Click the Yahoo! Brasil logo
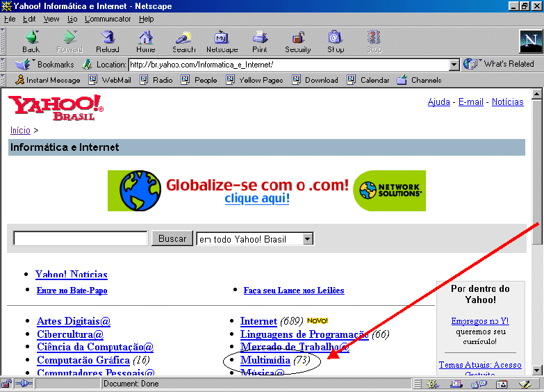This screenshot has height=392, width=544. click(x=56, y=108)
